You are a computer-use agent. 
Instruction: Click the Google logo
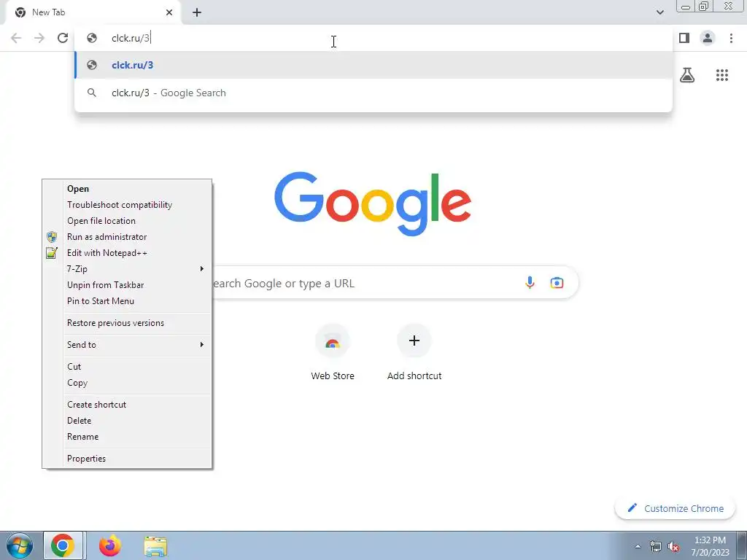[x=373, y=204]
